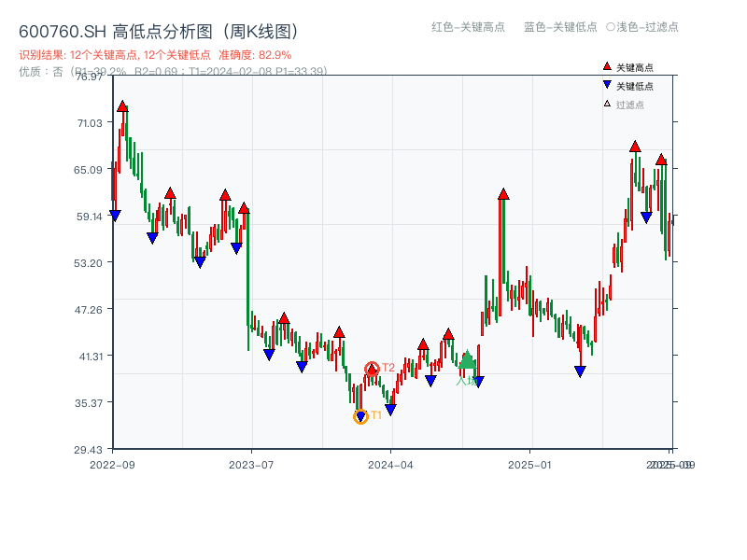The image size is (747, 560).
Task: Select the red 关键高点 triangle in legend box
Action: (607, 66)
